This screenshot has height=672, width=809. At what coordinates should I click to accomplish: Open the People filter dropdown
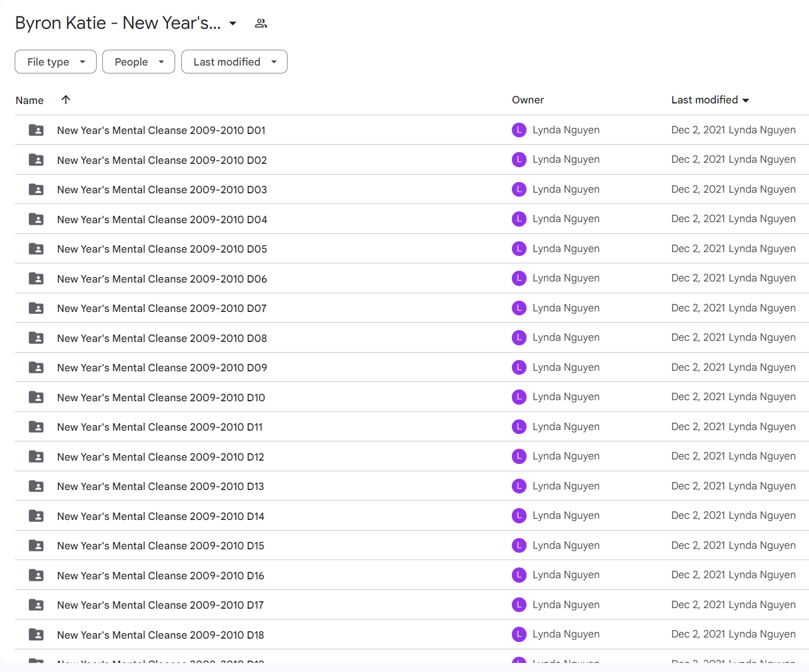point(138,62)
